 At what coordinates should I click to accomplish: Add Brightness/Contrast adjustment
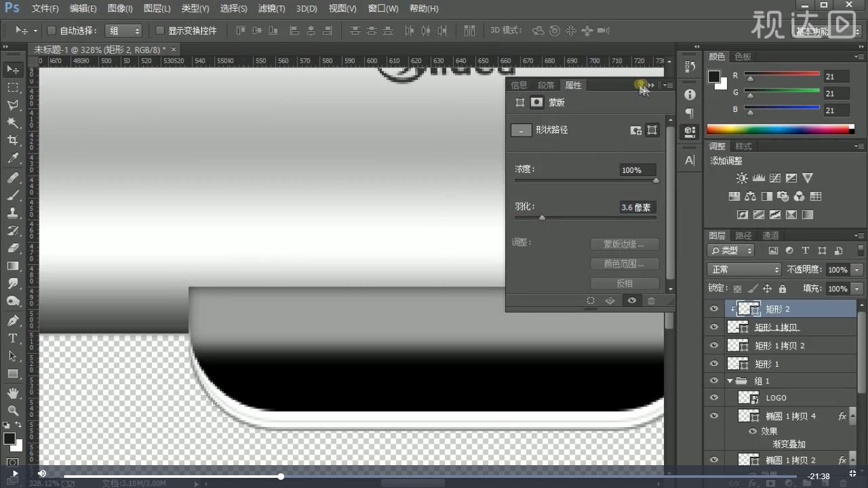pos(742,178)
